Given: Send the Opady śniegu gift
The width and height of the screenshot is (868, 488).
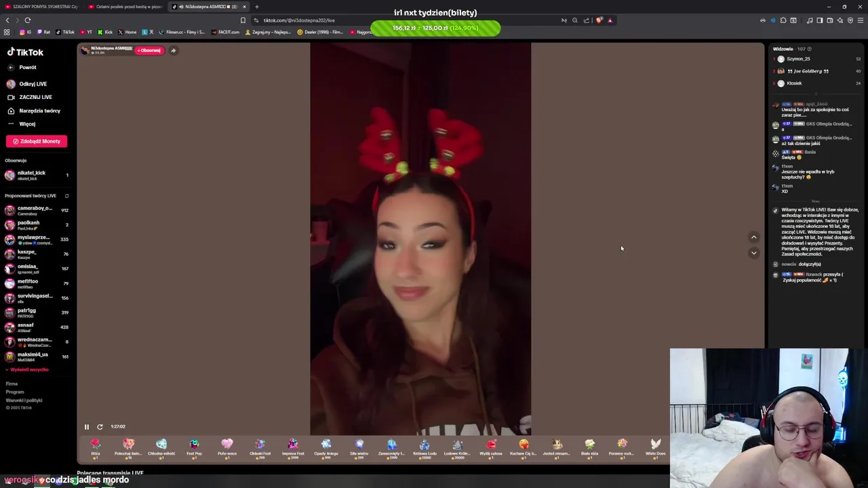Looking at the screenshot, I should [x=326, y=449].
